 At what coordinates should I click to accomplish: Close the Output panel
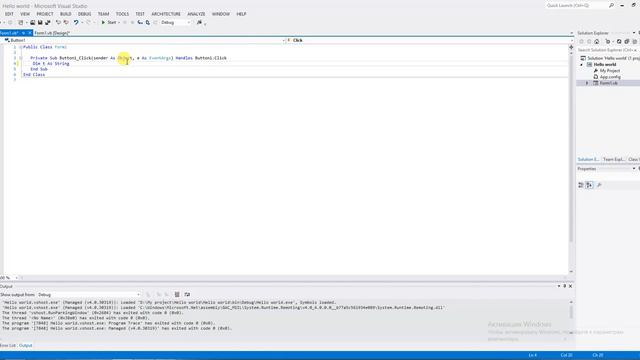tap(570, 286)
